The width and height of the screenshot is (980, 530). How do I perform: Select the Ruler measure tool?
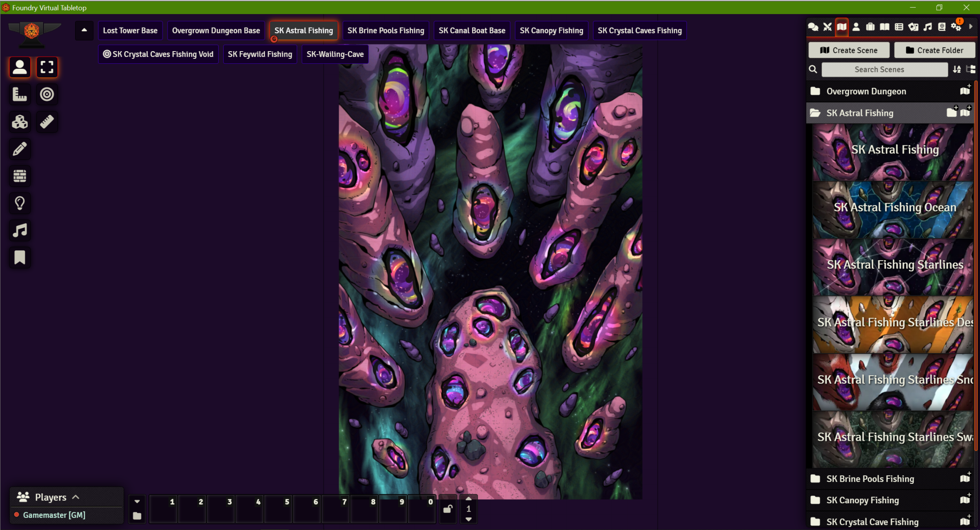coord(47,122)
